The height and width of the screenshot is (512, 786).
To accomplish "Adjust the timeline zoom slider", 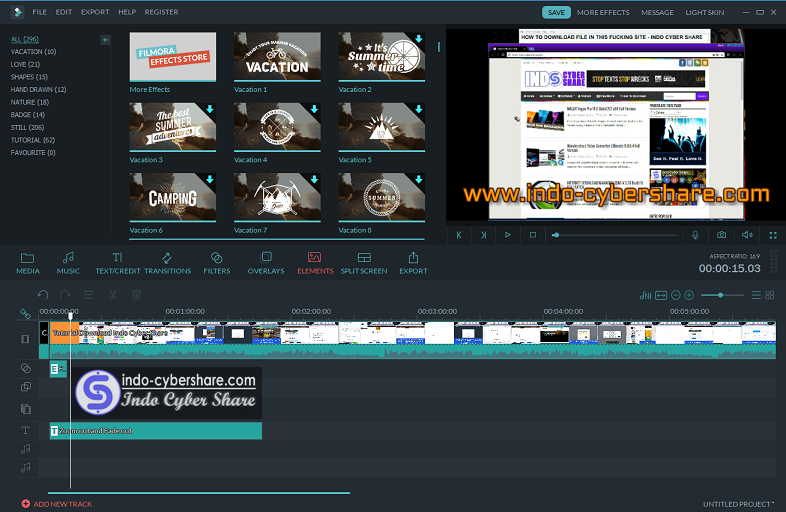I will point(722,295).
